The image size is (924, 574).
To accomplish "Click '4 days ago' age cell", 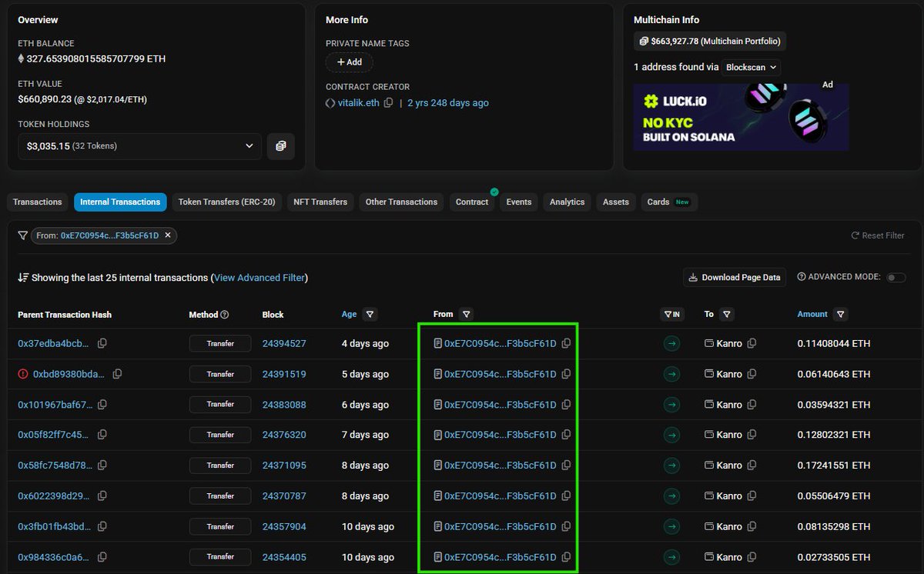I will pos(365,344).
